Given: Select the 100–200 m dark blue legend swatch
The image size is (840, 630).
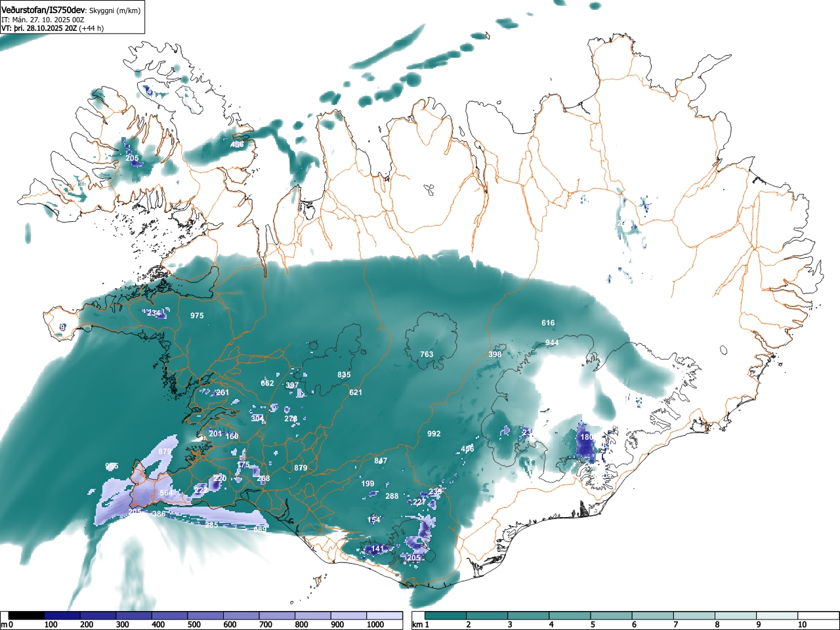Looking at the screenshot, I should [x=62, y=616].
